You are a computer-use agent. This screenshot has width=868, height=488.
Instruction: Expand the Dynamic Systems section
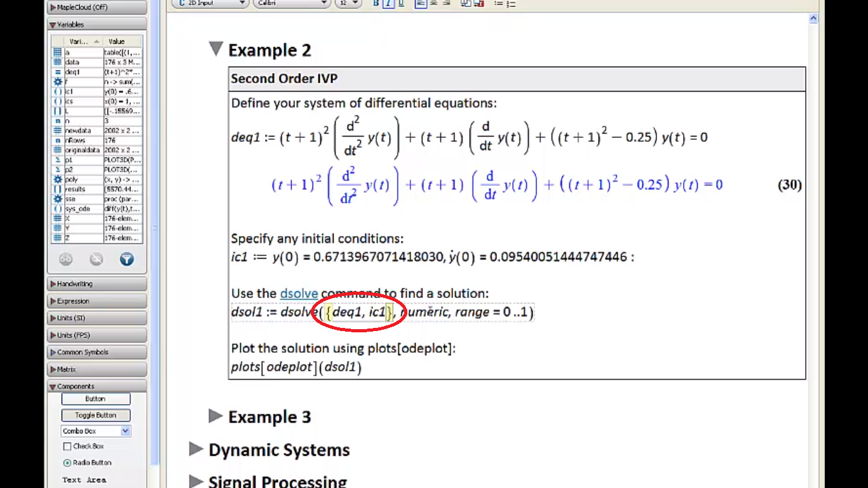coord(196,449)
